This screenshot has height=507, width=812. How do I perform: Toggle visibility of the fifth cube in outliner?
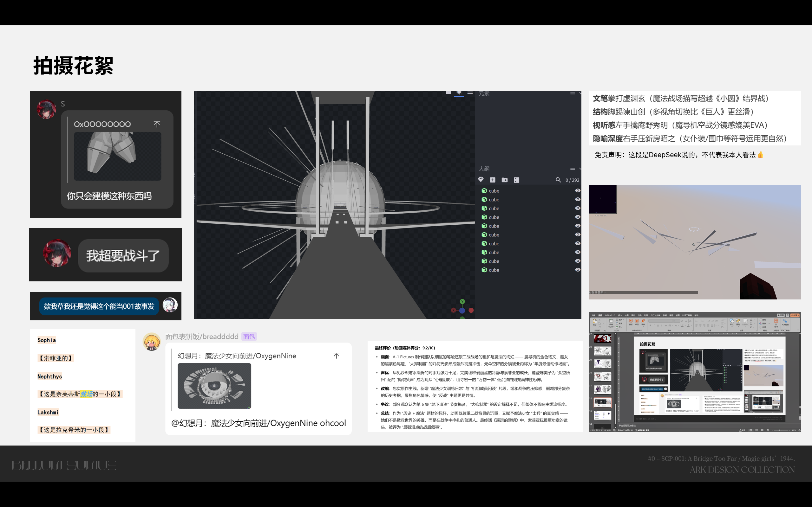578,226
